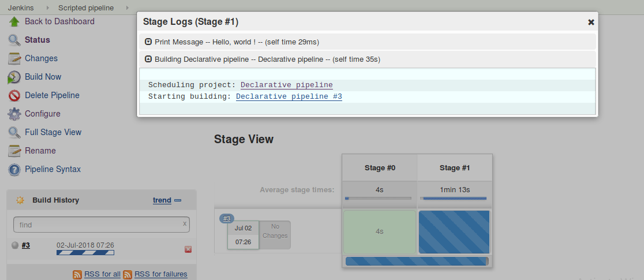Select Build Now in the sidebar
644x280 pixels.
tap(43, 77)
